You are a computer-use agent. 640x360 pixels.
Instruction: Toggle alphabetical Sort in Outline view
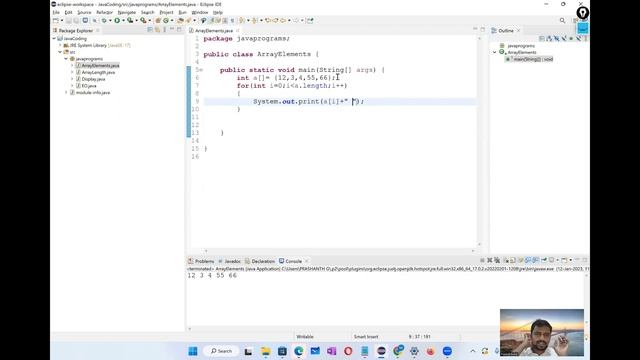pyautogui.click(x=549, y=38)
